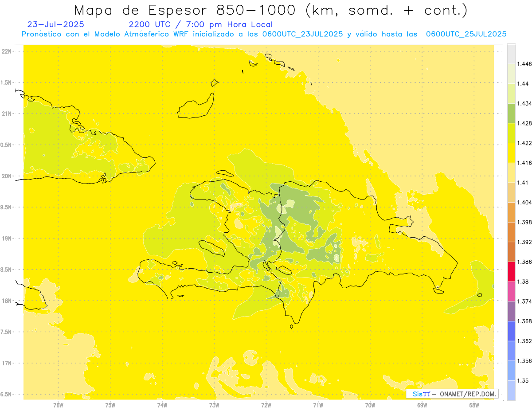Click the bright yellow legend swatch between 1.416 and 1.422
The height and width of the screenshot is (411, 532).
coord(511,153)
